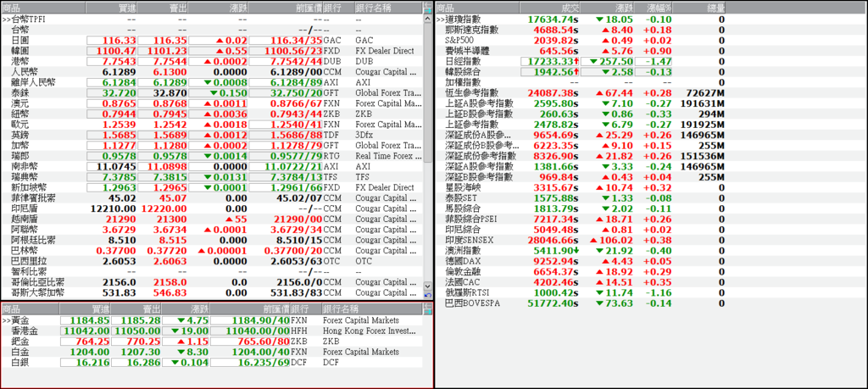Select the 泰銖 row
868x389 pixels.
[x=212, y=92]
